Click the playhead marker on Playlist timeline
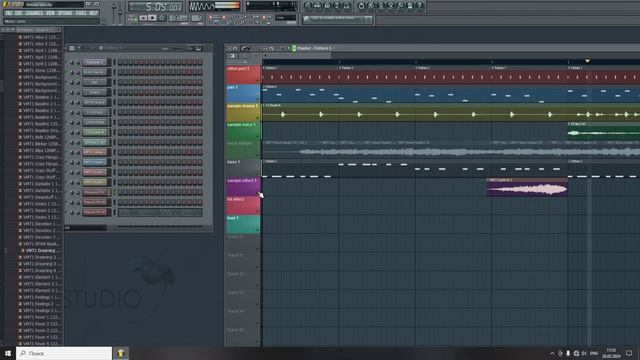The height and width of the screenshot is (360, 640). pyautogui.click(x=587, y=61)
